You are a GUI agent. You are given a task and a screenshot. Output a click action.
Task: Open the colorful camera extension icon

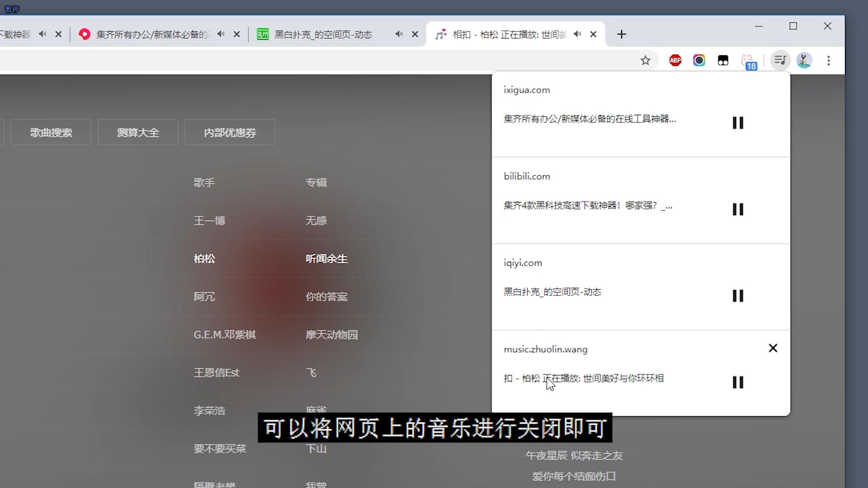pos(699,60)
